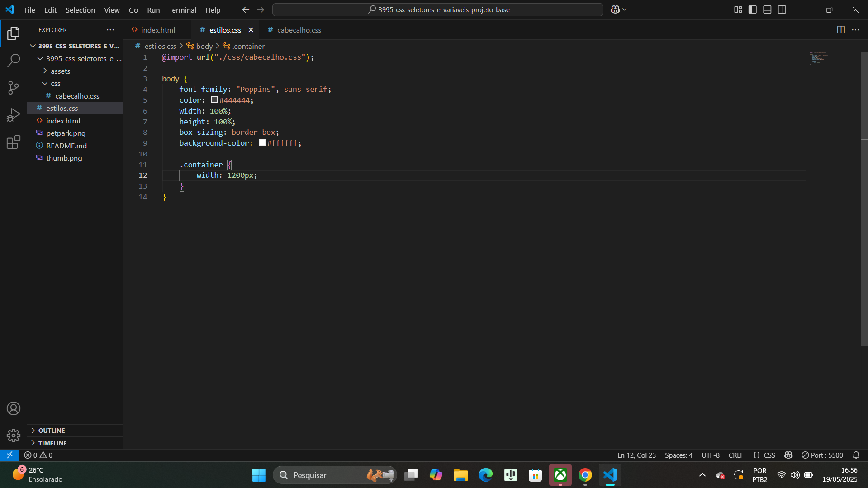Close the estilos.css tab
868x488 pixels.
click(x=251, y=30)
